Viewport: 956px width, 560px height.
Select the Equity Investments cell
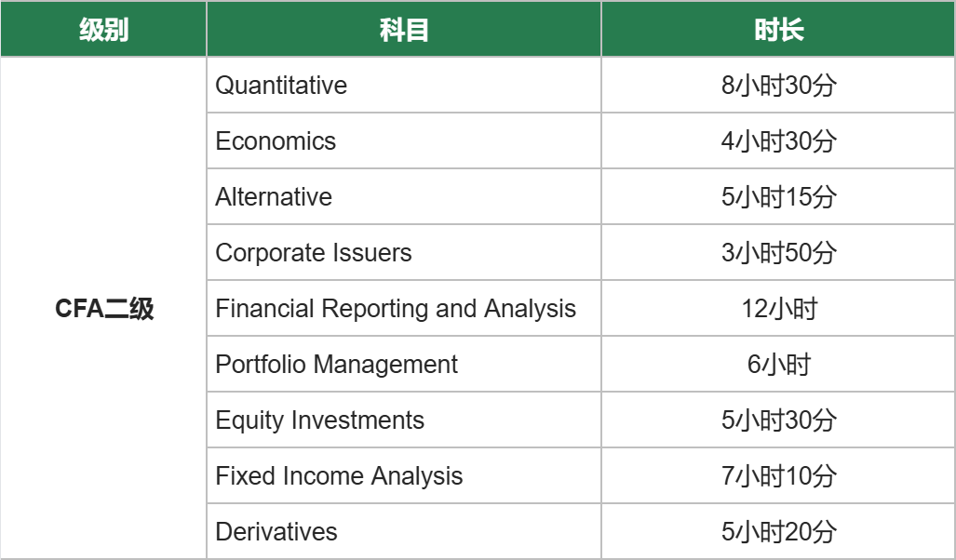[319, 420]
